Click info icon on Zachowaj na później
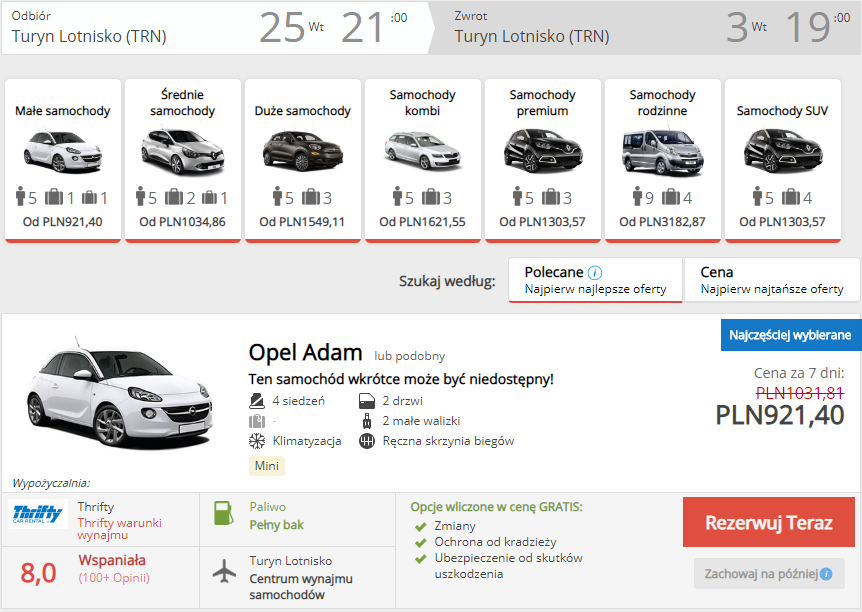Viewport: 862px width, 612px height. (826, 574)
